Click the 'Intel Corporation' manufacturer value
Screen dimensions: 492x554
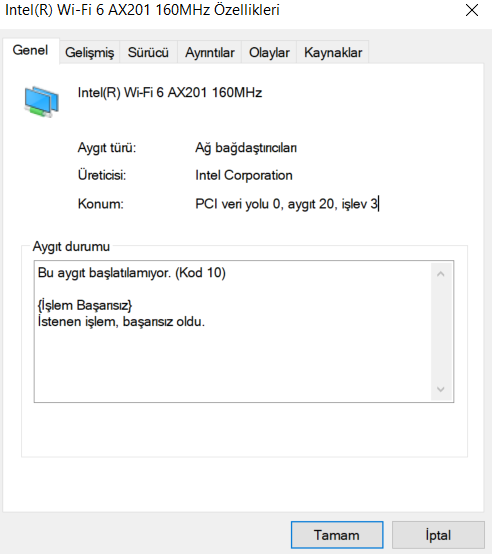click(x=244, y=175)
